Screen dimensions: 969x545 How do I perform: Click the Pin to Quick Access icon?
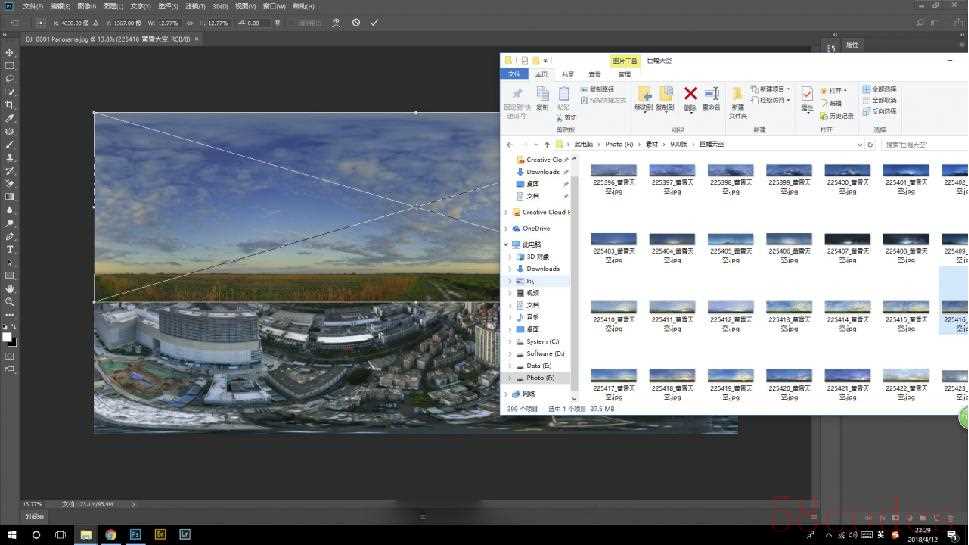click(x=517, y=94)
